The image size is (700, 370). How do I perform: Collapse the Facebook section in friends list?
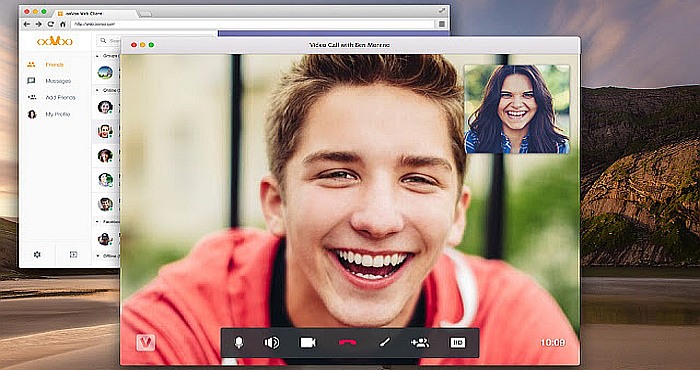click(x=98, y=221)
